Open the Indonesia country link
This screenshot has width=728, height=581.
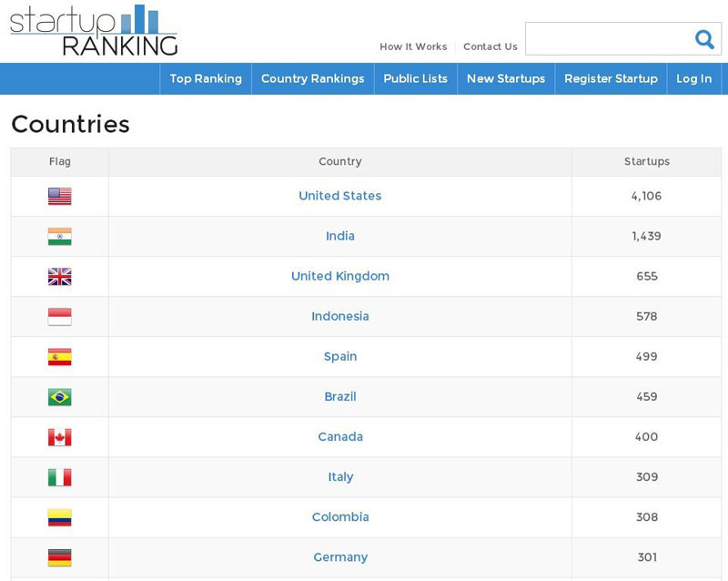[340, 316]
